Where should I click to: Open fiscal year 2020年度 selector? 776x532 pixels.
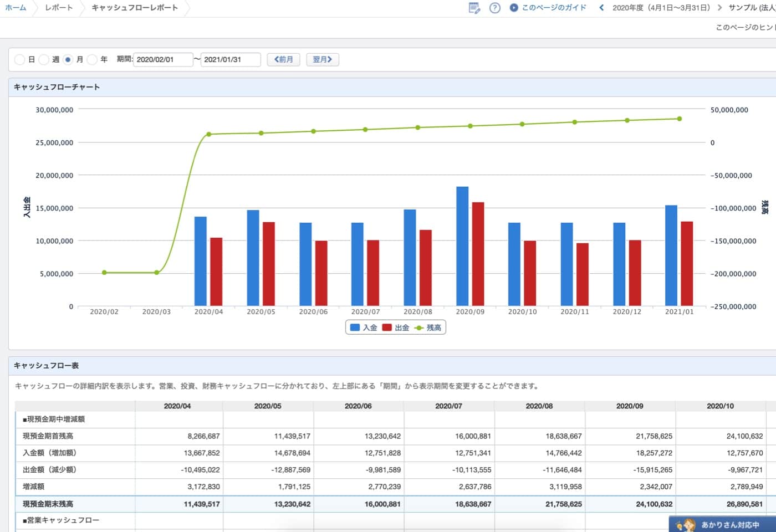(x=661, y=8)
